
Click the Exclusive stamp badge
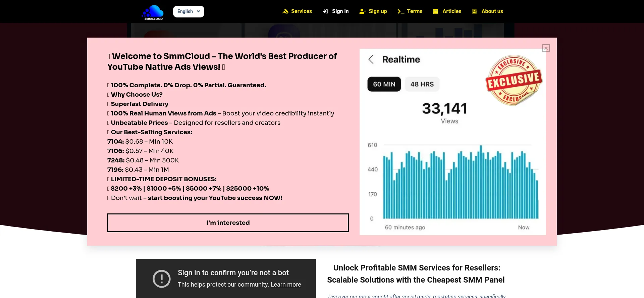pos(514,80)
